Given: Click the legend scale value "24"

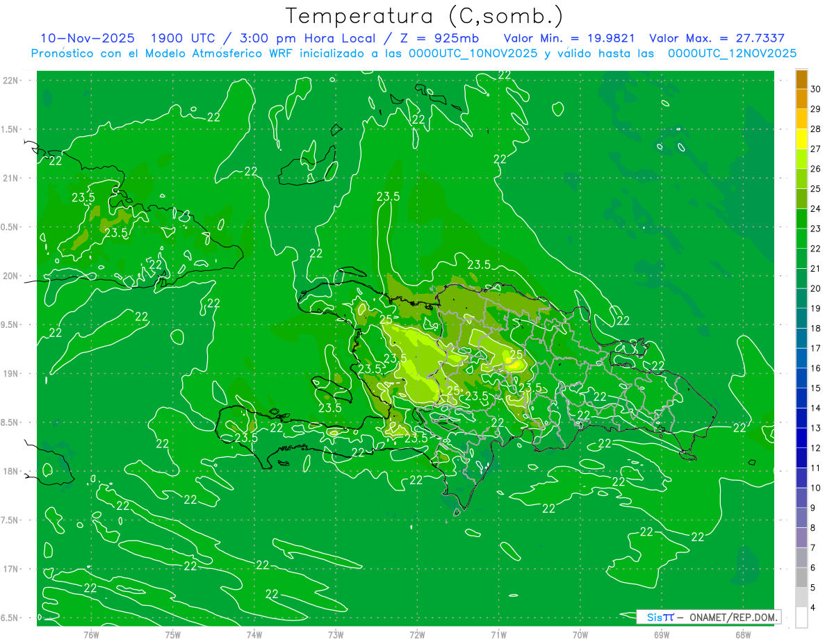Looking at the screenshot, I should point(816,208).
